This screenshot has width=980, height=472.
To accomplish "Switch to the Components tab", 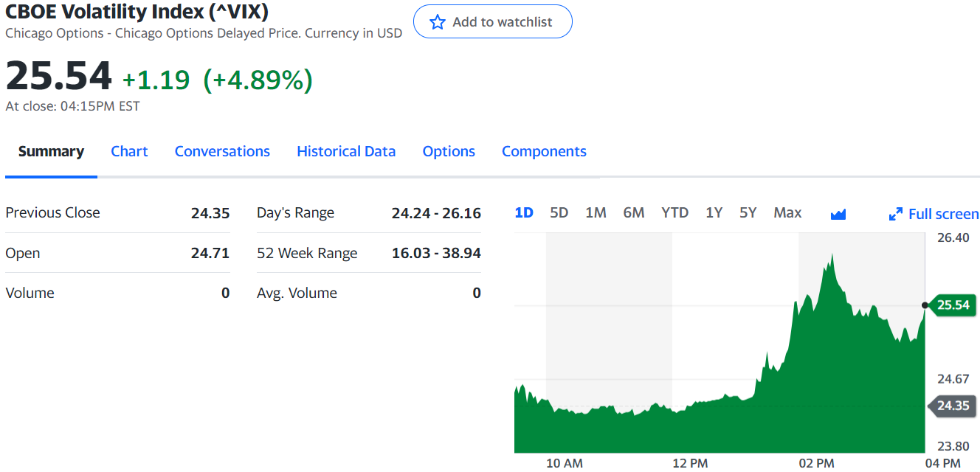I will pos(544,151).
